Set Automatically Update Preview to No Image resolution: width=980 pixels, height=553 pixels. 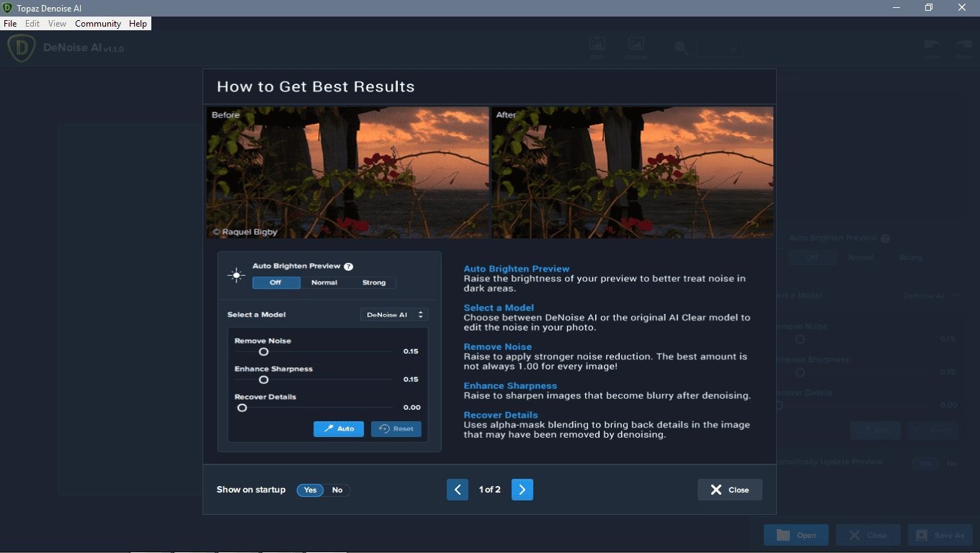point(952,464)
